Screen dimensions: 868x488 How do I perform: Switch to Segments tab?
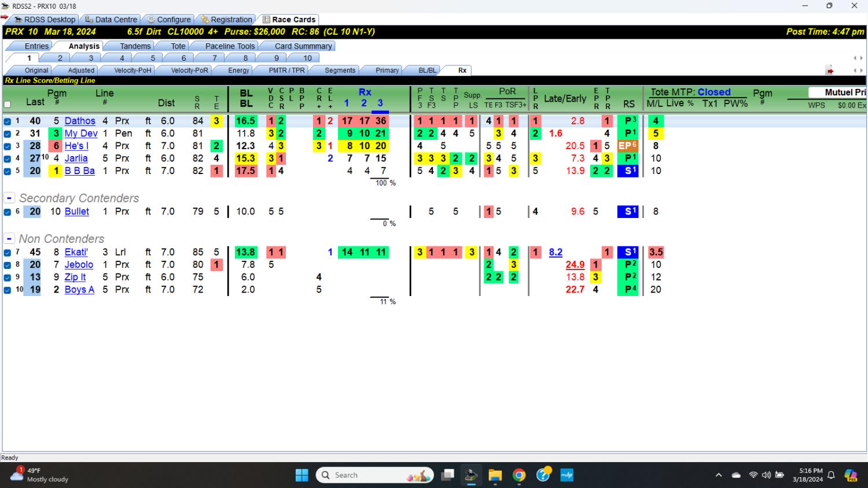[340, 71]
